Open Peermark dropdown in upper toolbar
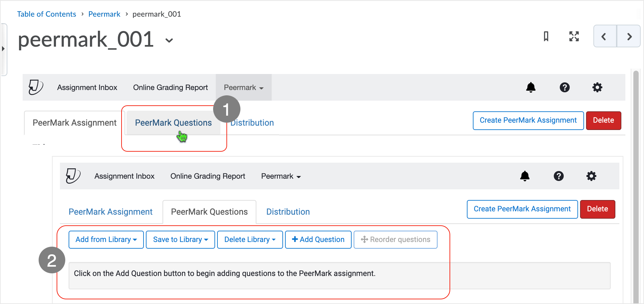This screenshot has height=304, width=644. pyautogui.click(x=244, y=87)
